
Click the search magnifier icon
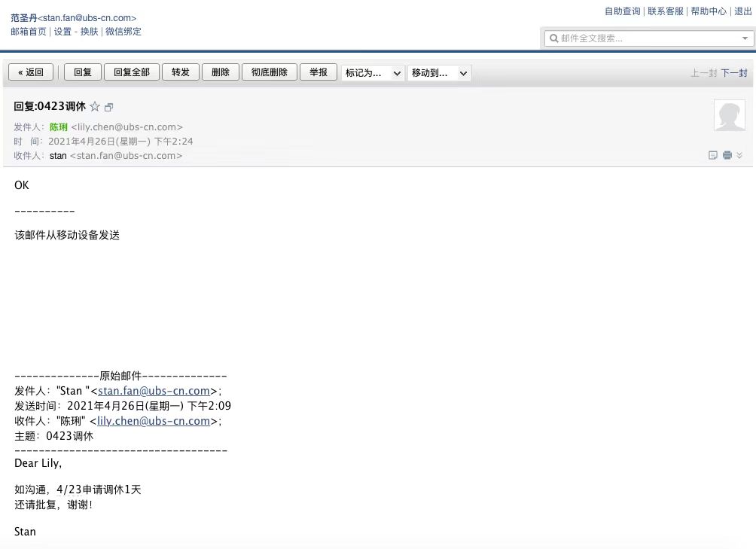553,38
